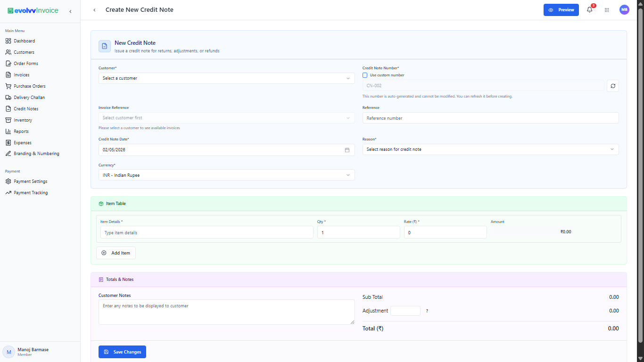Refresh the credit note number
Viewport: 644px width, 362px height.
[x=613, y=86]
